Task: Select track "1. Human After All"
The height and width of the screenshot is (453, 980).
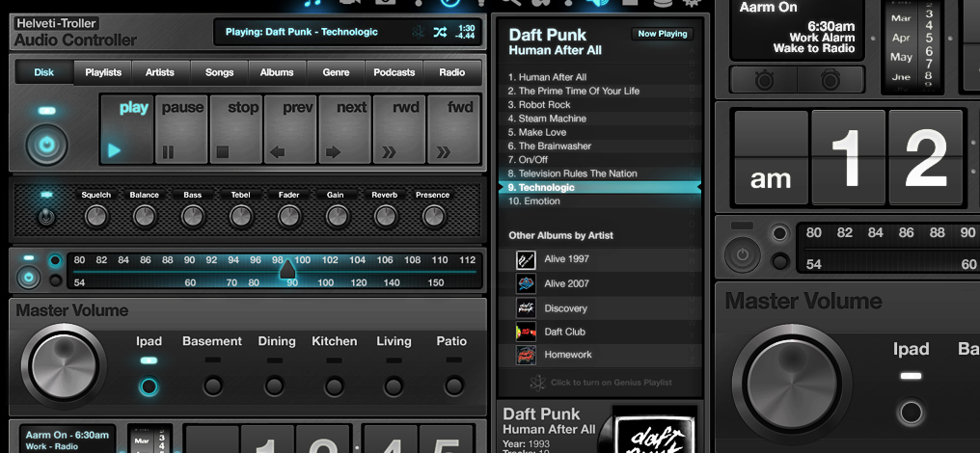Action: pyautogui.click(x=600, y=77)
